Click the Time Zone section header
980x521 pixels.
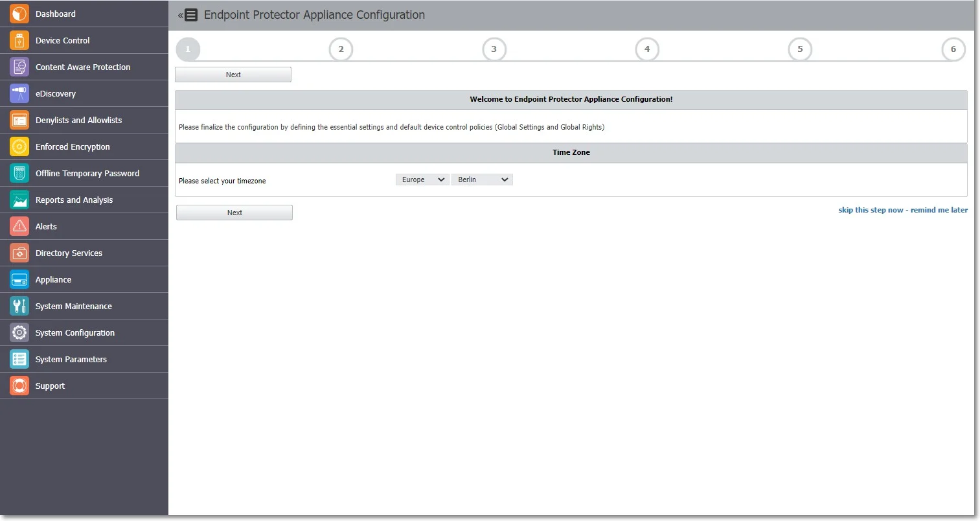tap(571, 152)
